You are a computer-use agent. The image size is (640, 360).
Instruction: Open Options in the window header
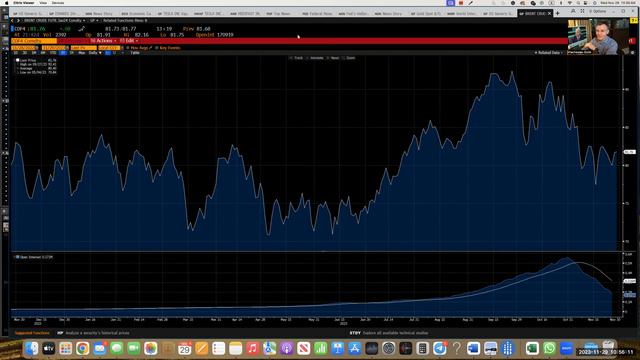pyautogui.click(x=598, y=11)
